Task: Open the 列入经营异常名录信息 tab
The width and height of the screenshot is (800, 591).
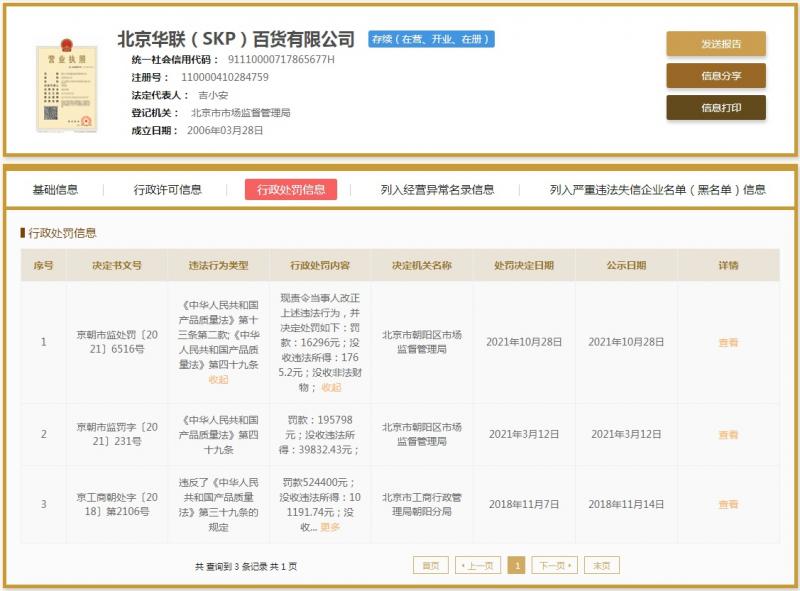Action: (437, 190)
